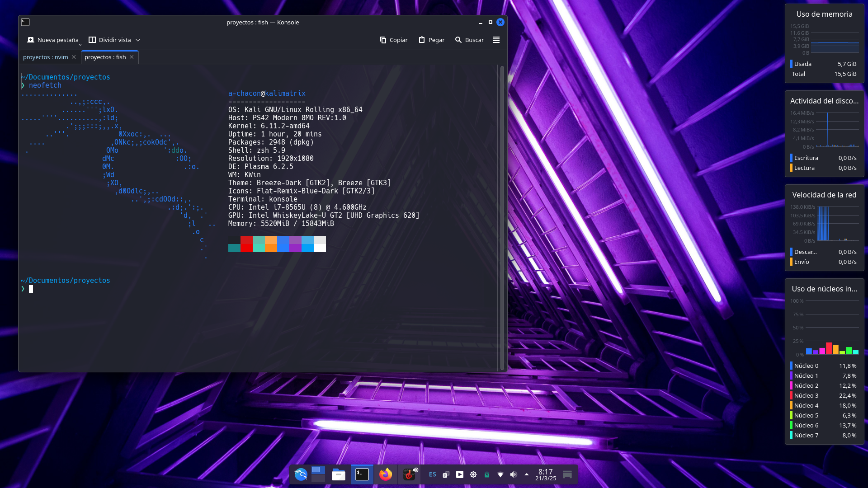
Task: Click the a-chacon@kalimatrix header text
Action: (267, 94)
